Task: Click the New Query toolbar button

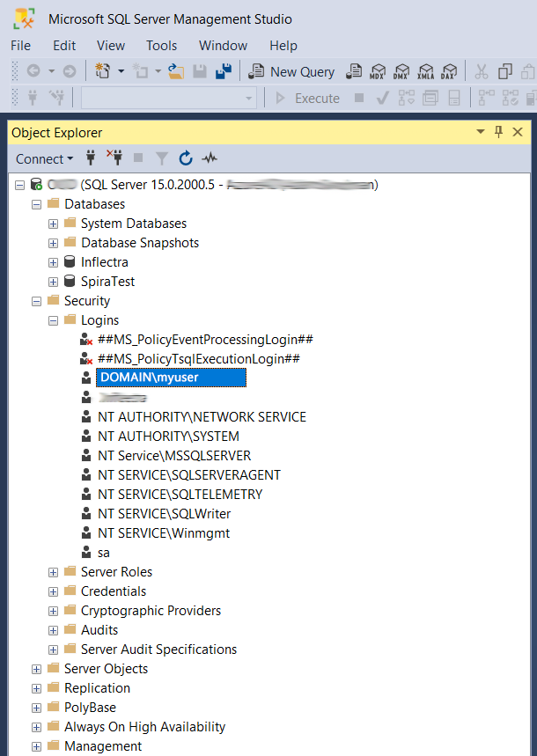Action: coord(292,71)
